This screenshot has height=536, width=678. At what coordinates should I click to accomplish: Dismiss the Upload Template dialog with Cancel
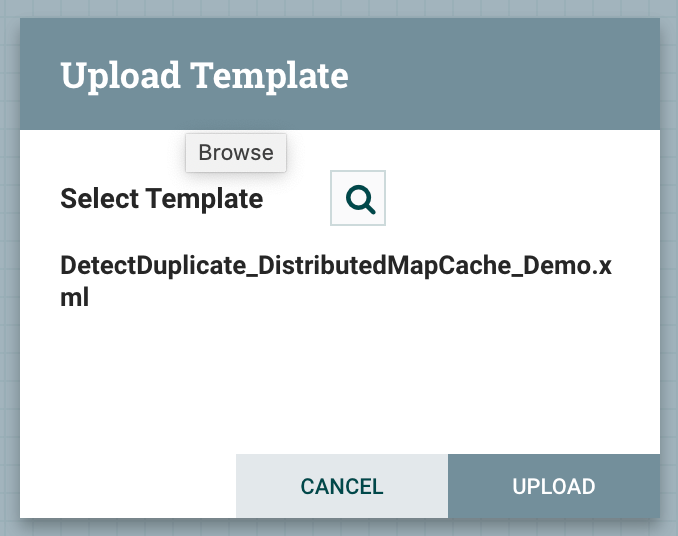342,486
